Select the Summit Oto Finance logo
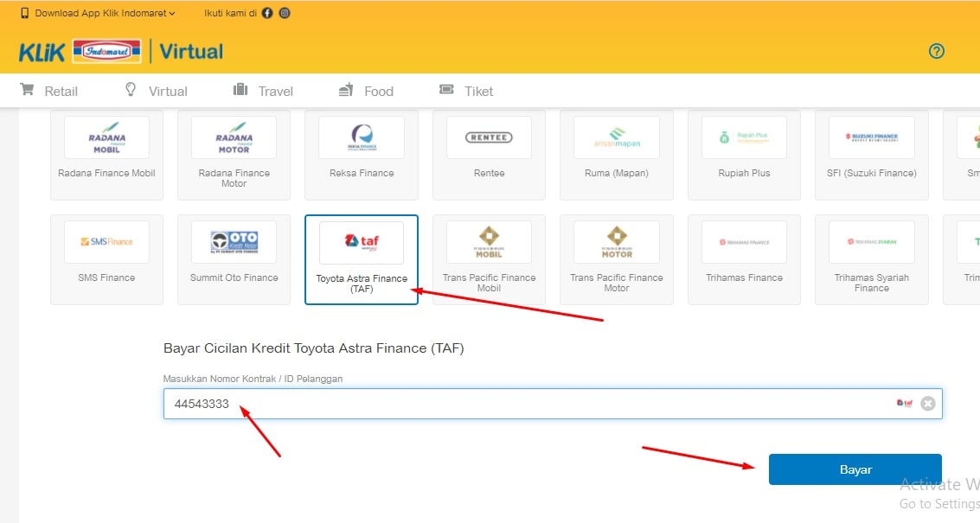Screen dimensions: 980x523 (x=234, y=242)
